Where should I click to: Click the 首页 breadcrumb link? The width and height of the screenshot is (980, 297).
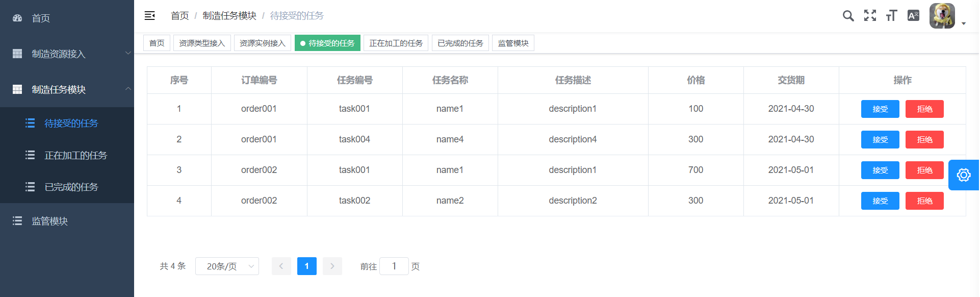(179, 16)
